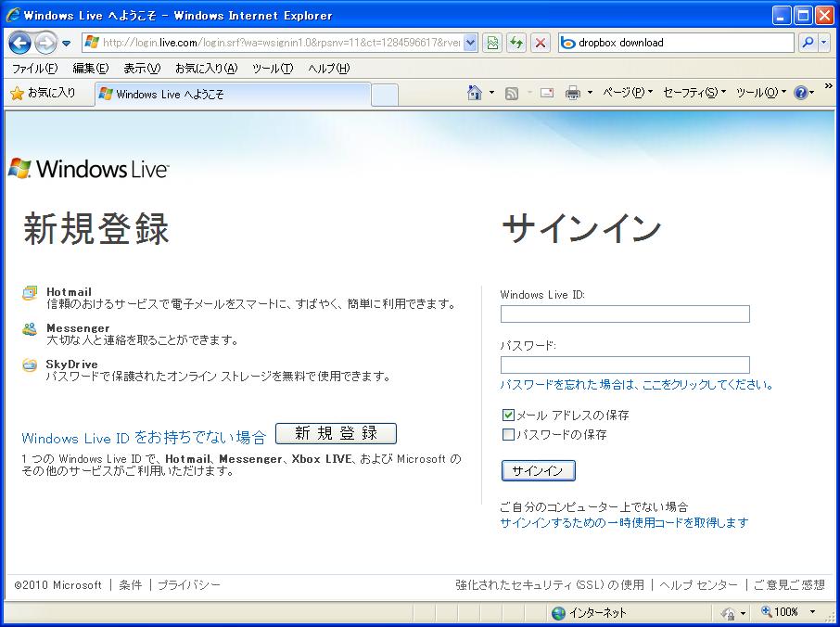Open the ヘルプ センター footer link

[698, 584]
